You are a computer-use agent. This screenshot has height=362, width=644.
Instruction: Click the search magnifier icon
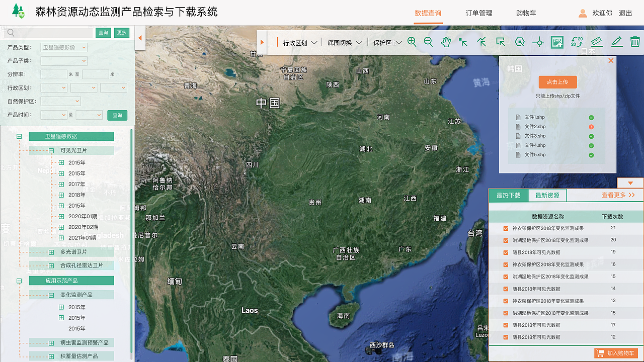click(11, 33)
